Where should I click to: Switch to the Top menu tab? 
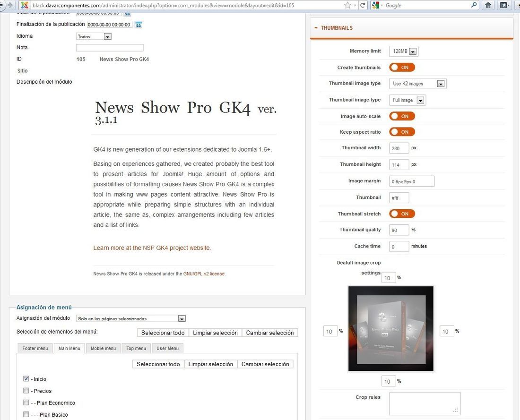pos(136,348)
